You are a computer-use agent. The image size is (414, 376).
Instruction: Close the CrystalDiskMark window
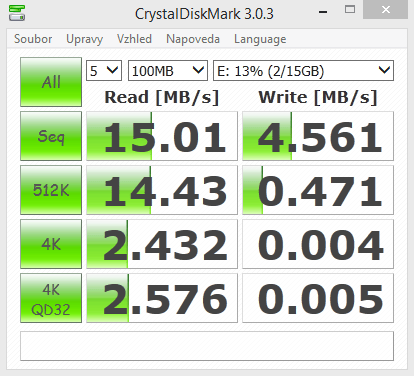pyautogui.click(x=385, y=10)
